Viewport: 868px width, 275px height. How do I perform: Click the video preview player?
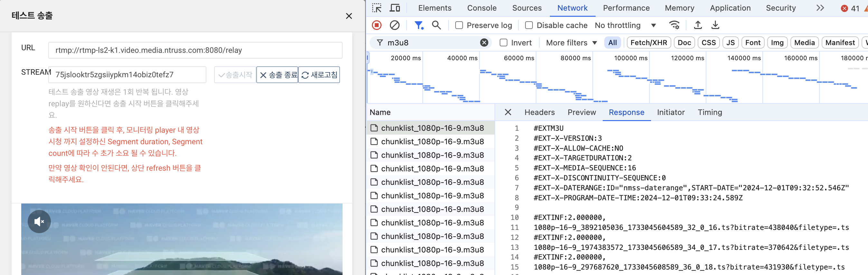[182, 239]
